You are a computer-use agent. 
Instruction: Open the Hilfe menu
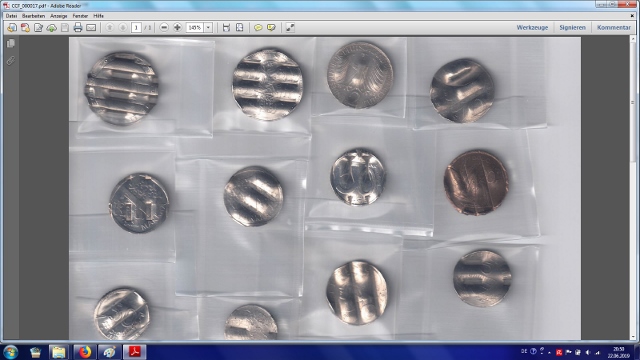98,16
